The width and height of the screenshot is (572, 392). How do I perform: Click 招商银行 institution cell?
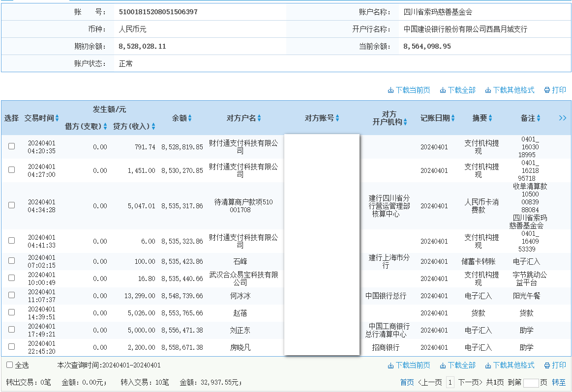(x=386, y=348)
